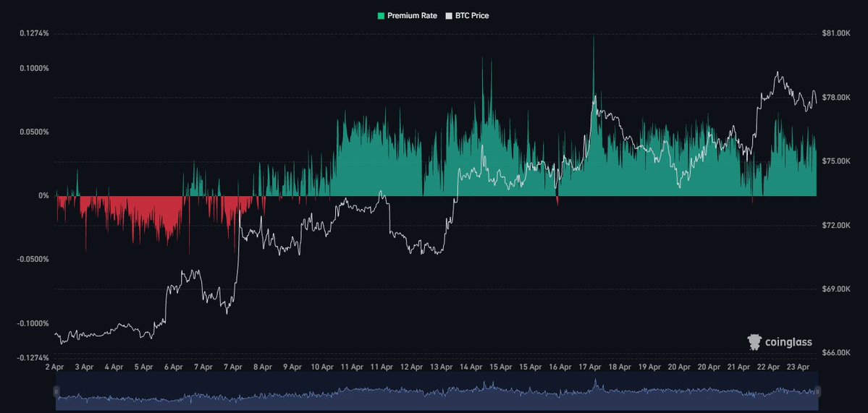Click the 8 Apr date label
The image size is (868, 413).
click(x=262, y=367)
